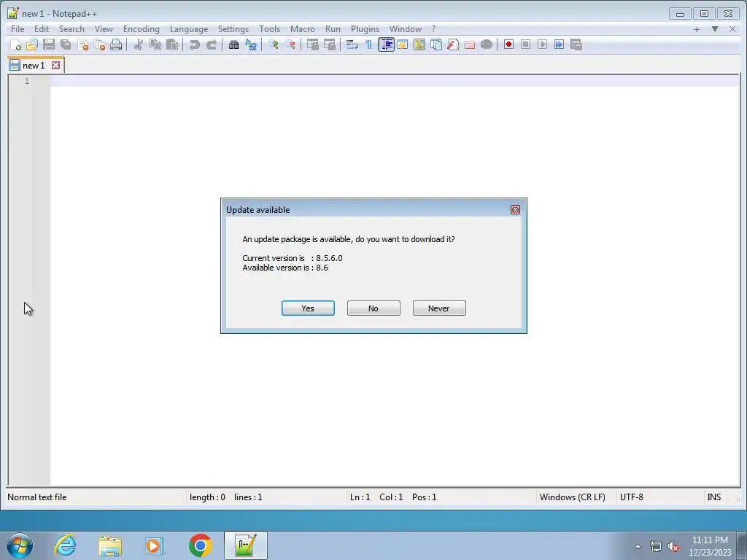Image resolution: width=747 pixels, height=560 pixels.
Task: Open the Document Map icon
Action: [419, 44]
